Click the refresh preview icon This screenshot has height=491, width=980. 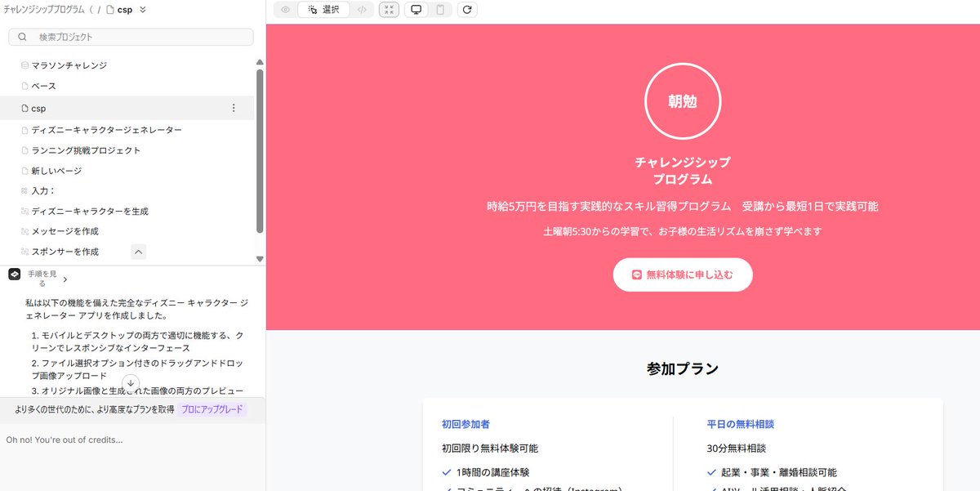(467, 10)
